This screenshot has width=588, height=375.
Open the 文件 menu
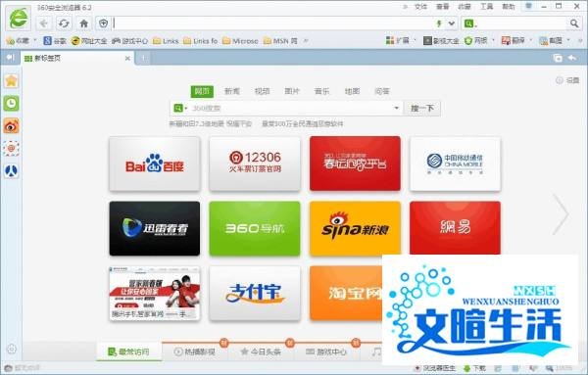coord(420,7)
